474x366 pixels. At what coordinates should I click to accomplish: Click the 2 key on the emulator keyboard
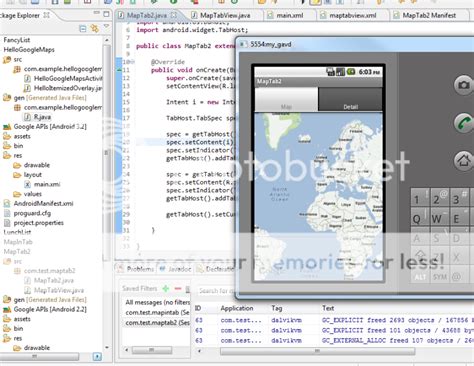point(439,198)
